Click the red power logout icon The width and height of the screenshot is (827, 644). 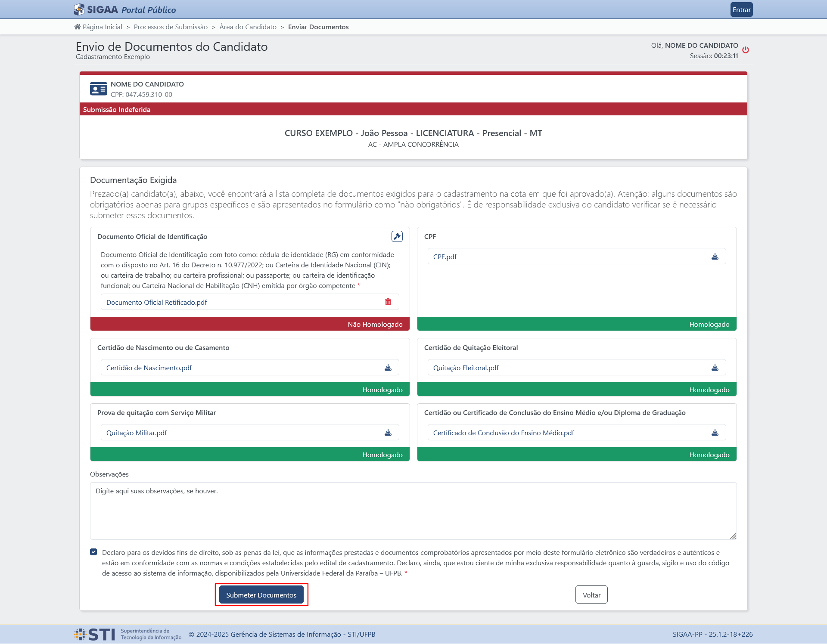pos(746,50)
